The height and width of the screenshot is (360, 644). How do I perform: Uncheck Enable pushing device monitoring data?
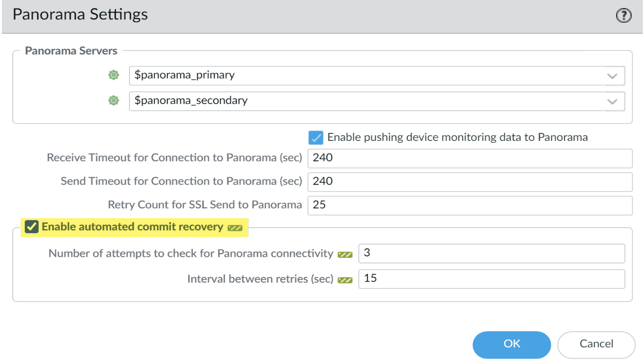pyautogui.click(x=316, y=138)
